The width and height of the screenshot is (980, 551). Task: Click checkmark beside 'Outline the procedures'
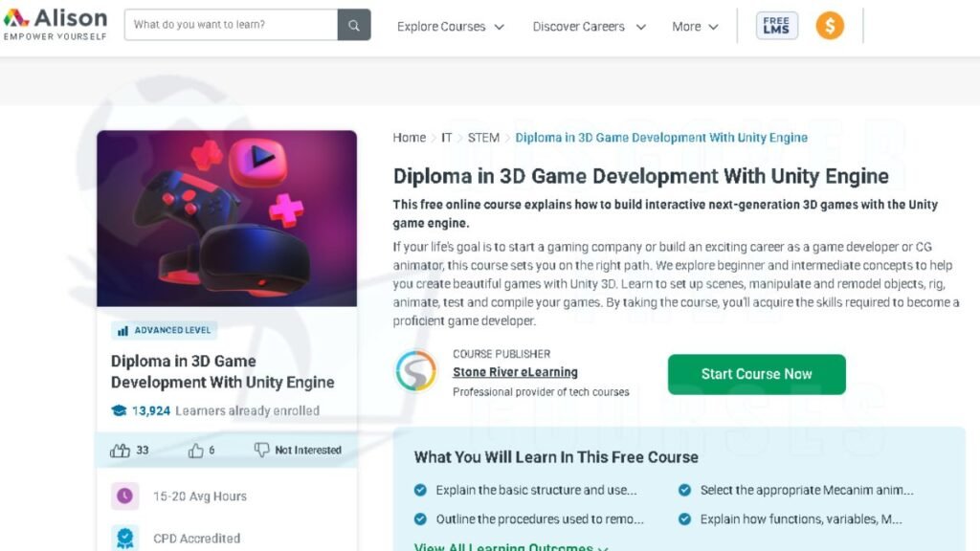pyautogui.click(x=420, y=518)
